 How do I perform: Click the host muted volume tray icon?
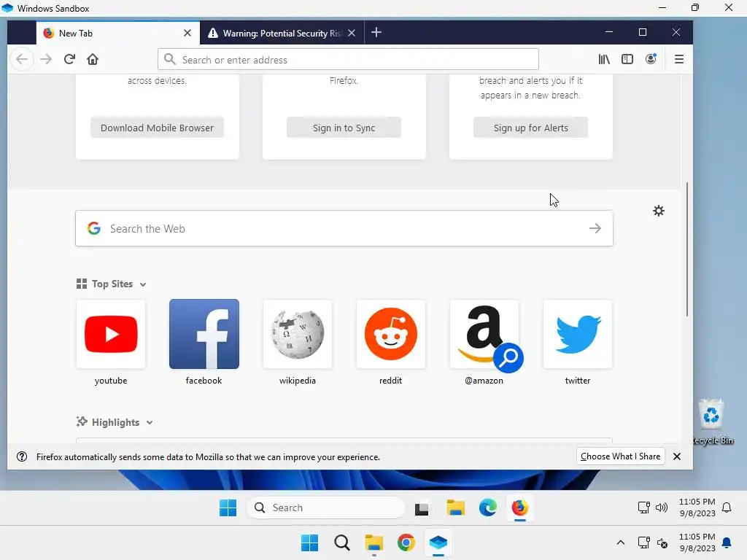point(662,542)
